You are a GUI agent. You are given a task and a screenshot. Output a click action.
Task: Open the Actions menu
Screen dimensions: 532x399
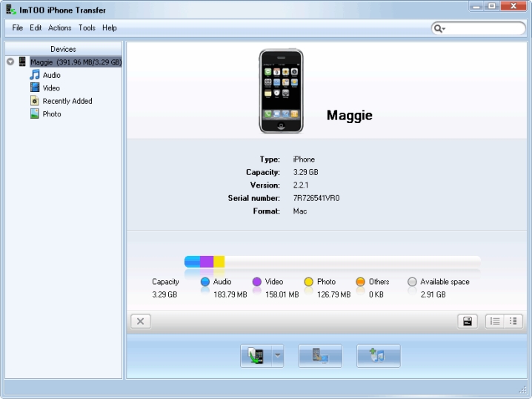pos(60,28)
